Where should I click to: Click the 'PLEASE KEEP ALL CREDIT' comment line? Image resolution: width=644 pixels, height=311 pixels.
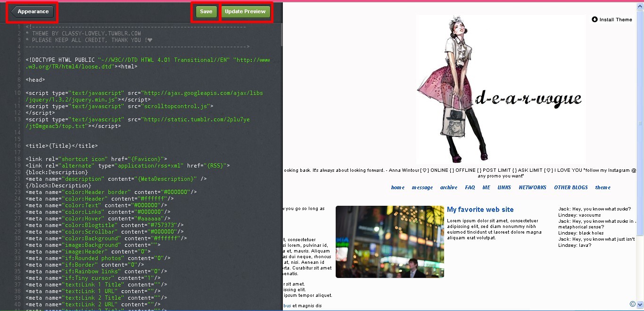click(89, 40)
